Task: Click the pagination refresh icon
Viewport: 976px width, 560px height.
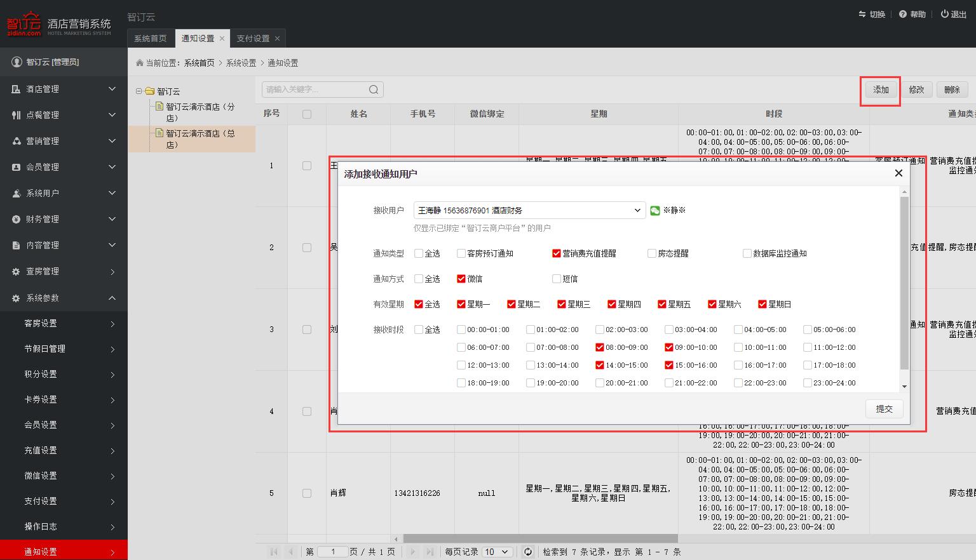Action: (527, 552)
